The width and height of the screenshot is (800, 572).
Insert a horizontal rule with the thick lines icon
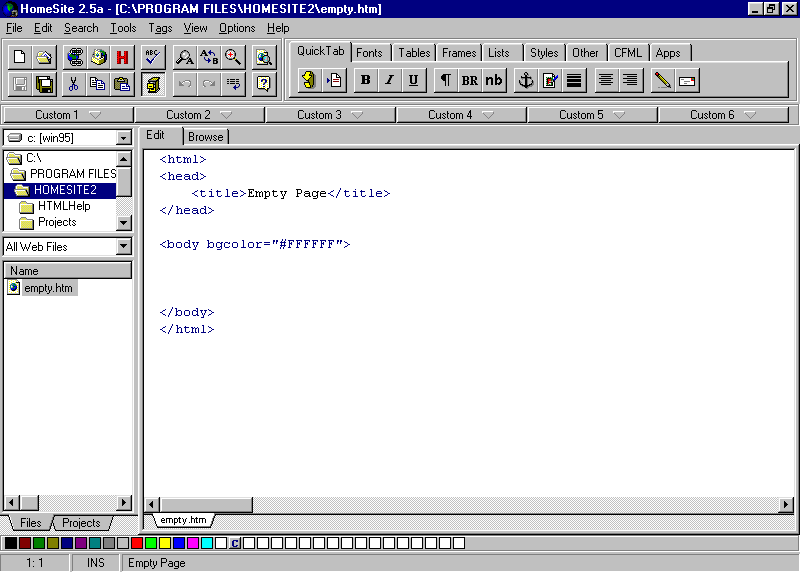pos(574,80)
